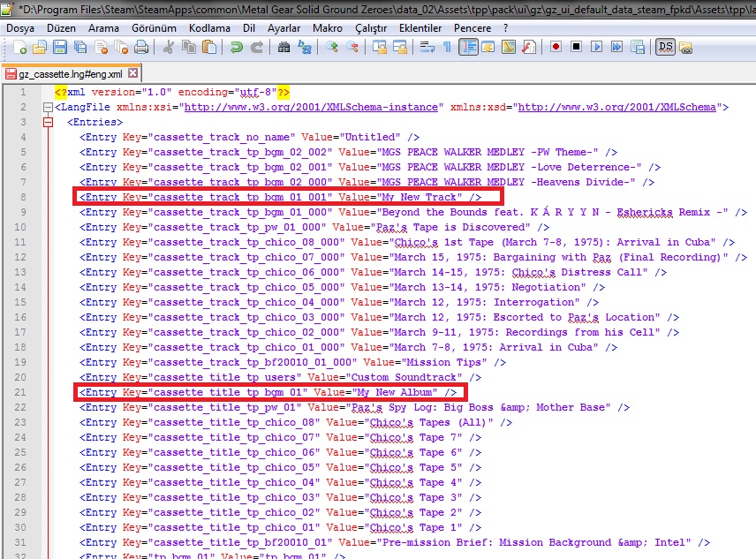Open Replace dialog from the toolbar
The width and height of the screenshot is (756, 559).
coord(304,47)
